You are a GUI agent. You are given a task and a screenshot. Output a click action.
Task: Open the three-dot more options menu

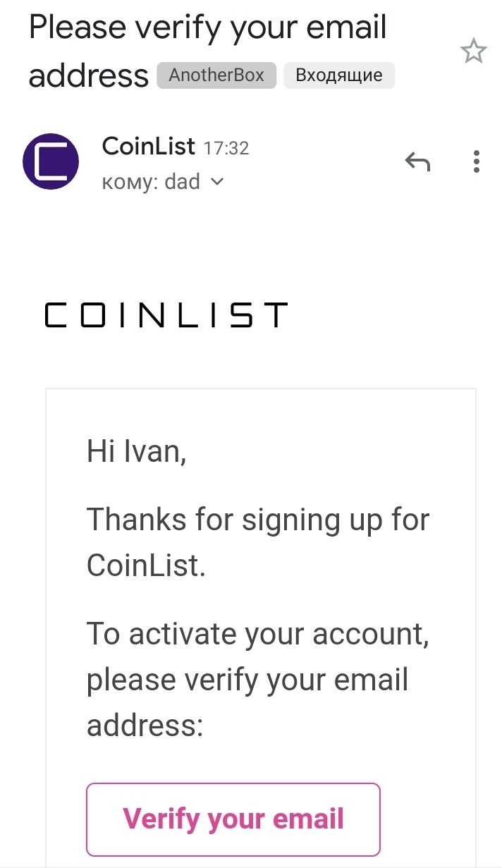477,162
